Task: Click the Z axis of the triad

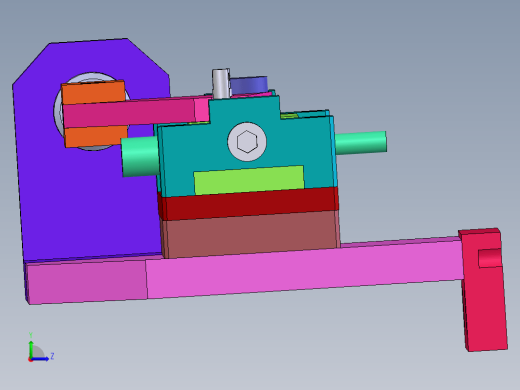Action: (42, 359)
